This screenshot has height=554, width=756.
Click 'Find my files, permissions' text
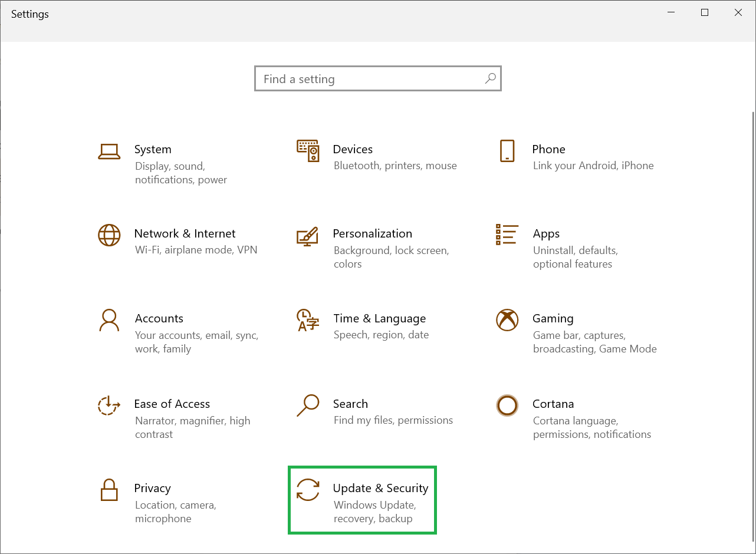393,420
